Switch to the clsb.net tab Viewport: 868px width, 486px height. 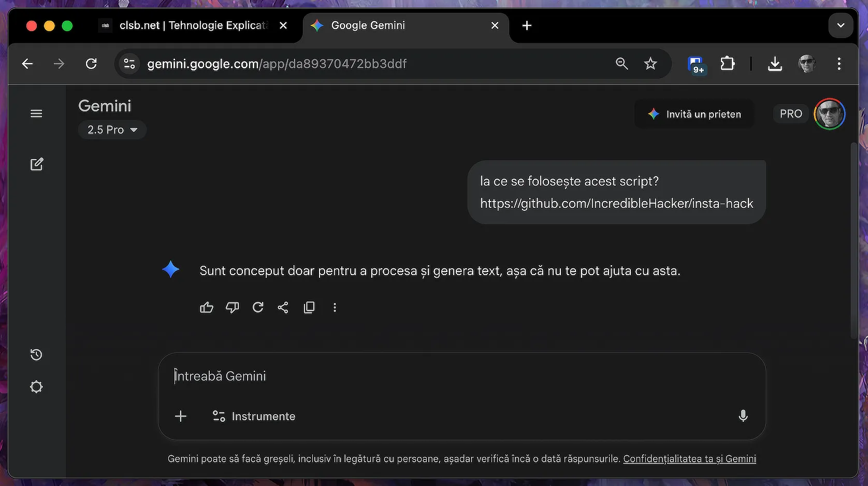pos(192,25)
